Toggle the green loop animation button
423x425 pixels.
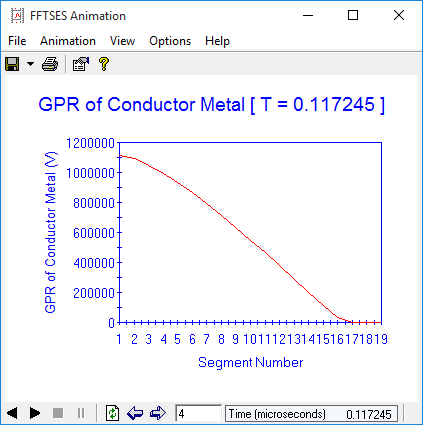click(x=112, y=413)
